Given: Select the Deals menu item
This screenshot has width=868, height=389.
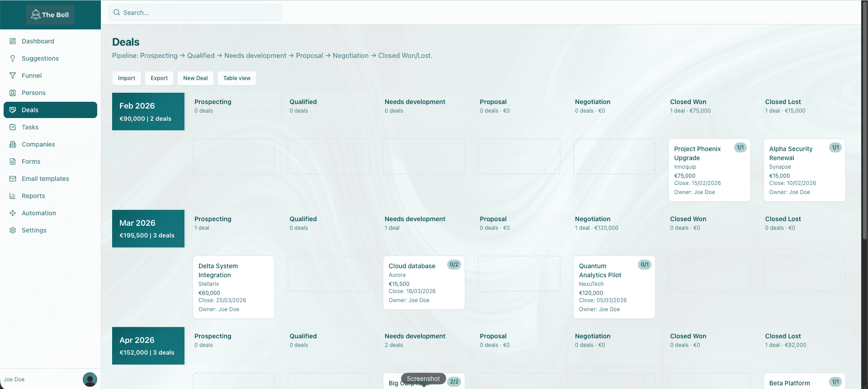Looking at the screenshot, I should point(50,110).
